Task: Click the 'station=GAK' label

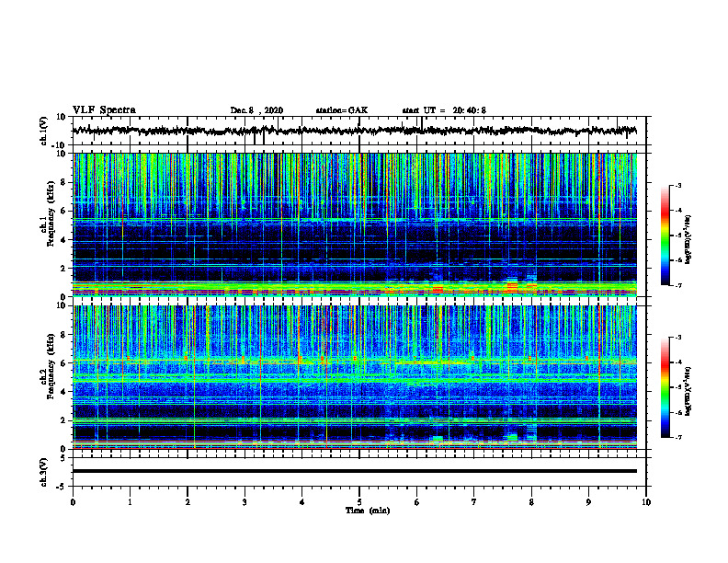Action: point(342,110)
